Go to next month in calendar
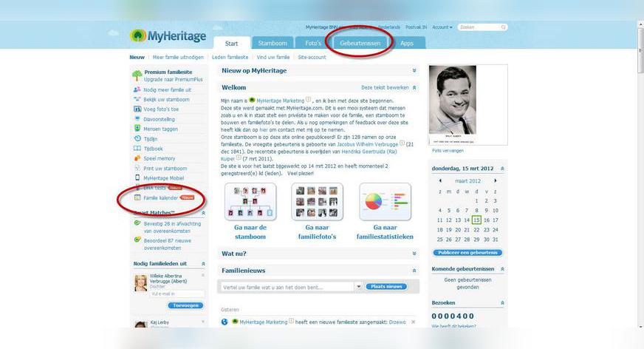This screenshot has width=644, height=349. (496, 181)
